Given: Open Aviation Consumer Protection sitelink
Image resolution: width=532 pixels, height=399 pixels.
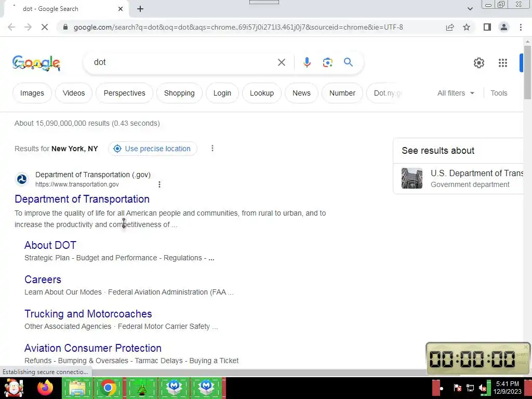Looking at the screenshot, I should (x=93, y=348).
